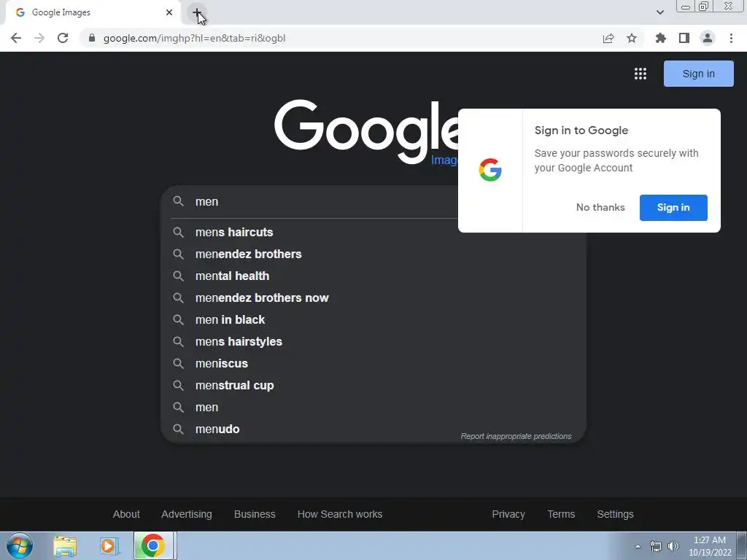
Task: Pick the 'menstrual cup' suggestion
Action: [373, 386]
